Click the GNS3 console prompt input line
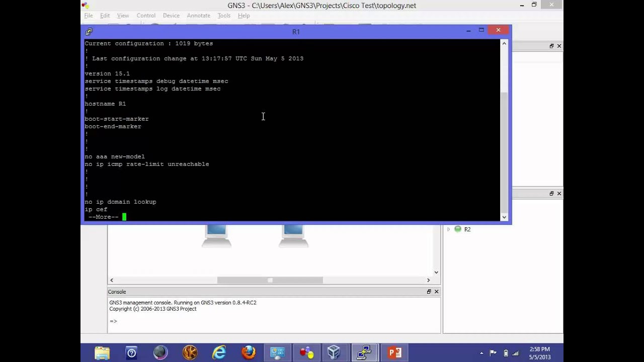The image size is (644, 362). click(x=274, y=321)
